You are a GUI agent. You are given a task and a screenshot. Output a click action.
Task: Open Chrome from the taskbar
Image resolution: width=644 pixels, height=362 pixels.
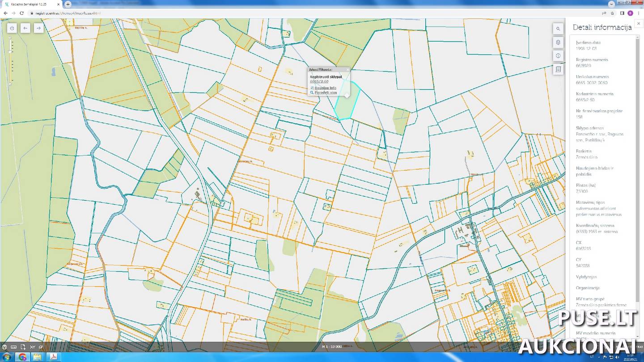click(22, 357)
